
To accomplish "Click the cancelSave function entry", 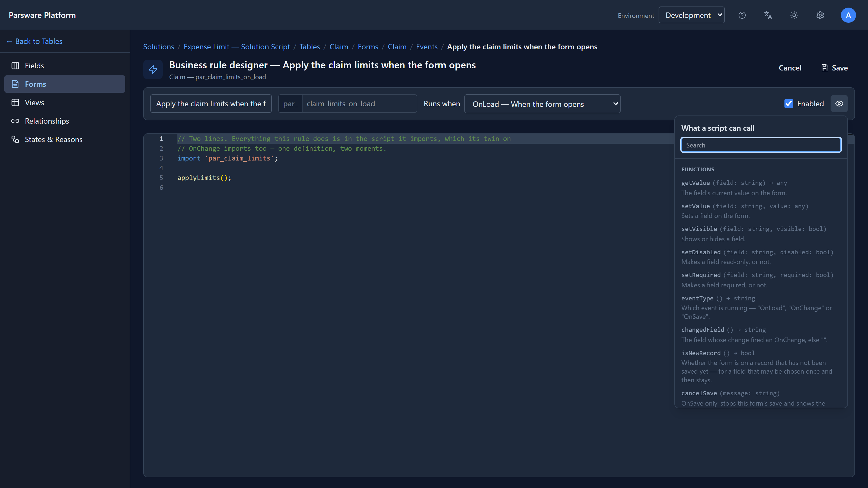I will [761, 398].
